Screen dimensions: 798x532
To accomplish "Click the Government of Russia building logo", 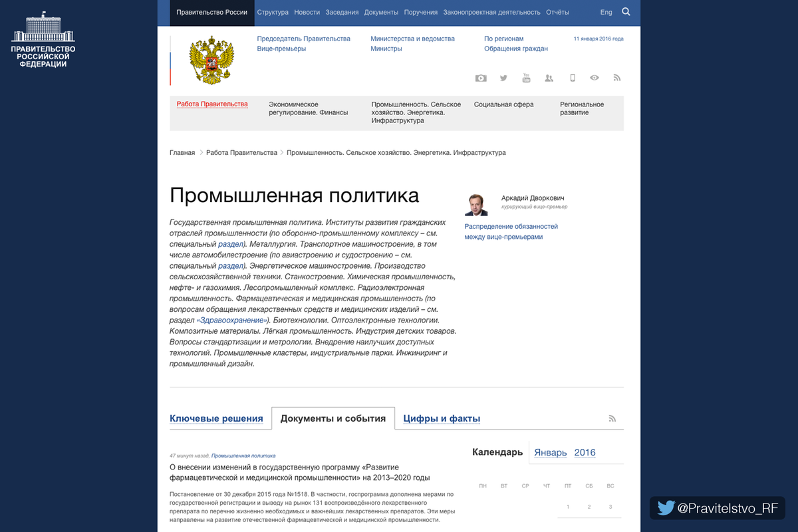I will click(43, 39).
